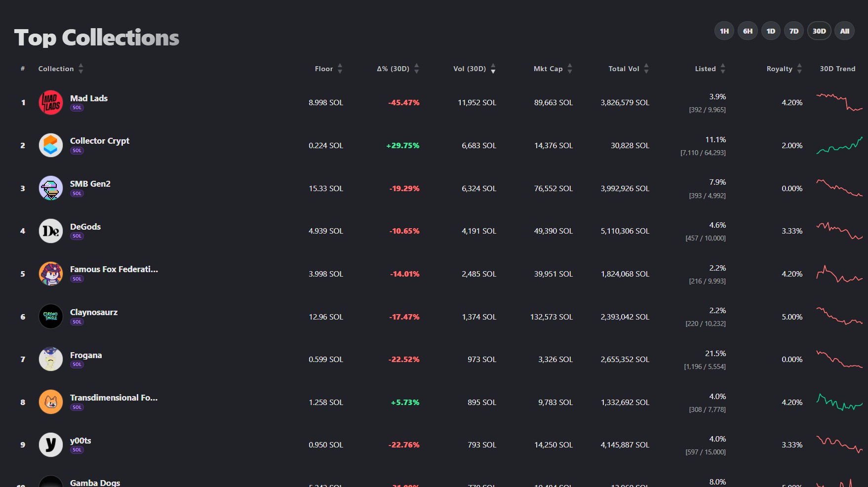868x487 pixels.
Task: Select the SMB Gen2 avatar icon
Action: (x=51, y=188)
